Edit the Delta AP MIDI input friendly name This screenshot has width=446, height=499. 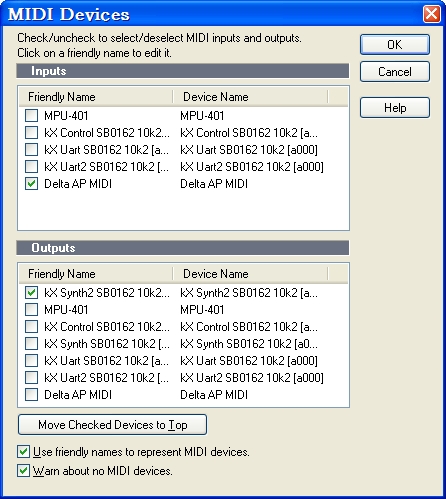coord(78,184)
